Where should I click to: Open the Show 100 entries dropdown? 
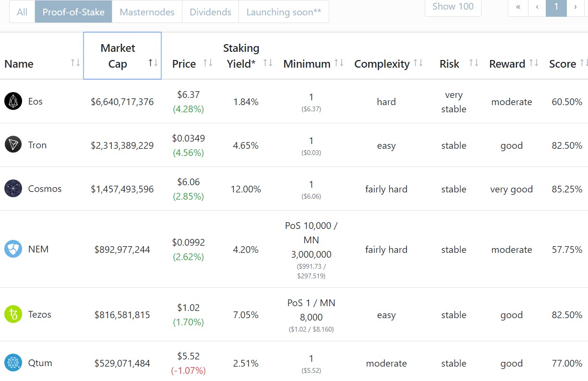tap(453, 7)
